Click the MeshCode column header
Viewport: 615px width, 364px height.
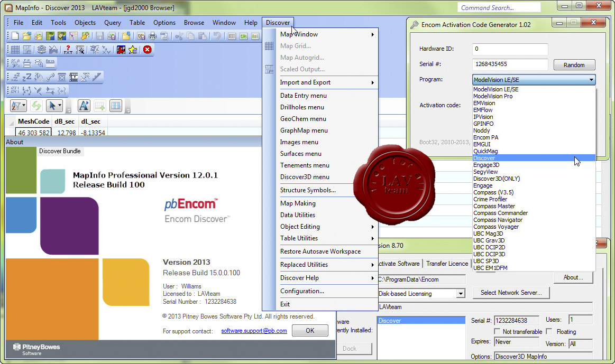(x=33, y=122)
